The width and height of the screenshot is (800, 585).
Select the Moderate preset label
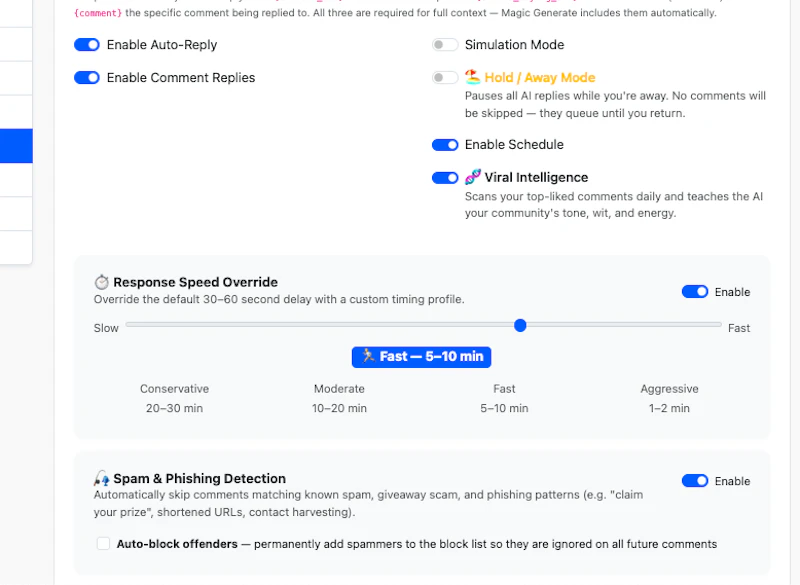coord(339,389)
